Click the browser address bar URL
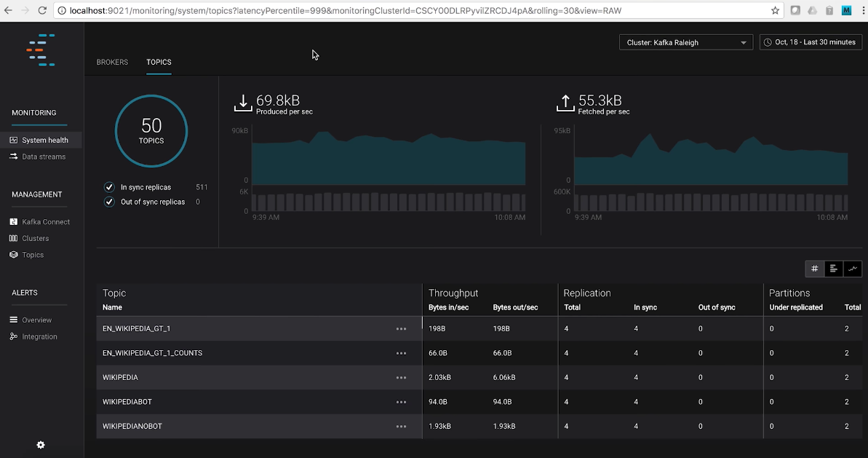This screenshot has height=458, width=868. [364, 11]
